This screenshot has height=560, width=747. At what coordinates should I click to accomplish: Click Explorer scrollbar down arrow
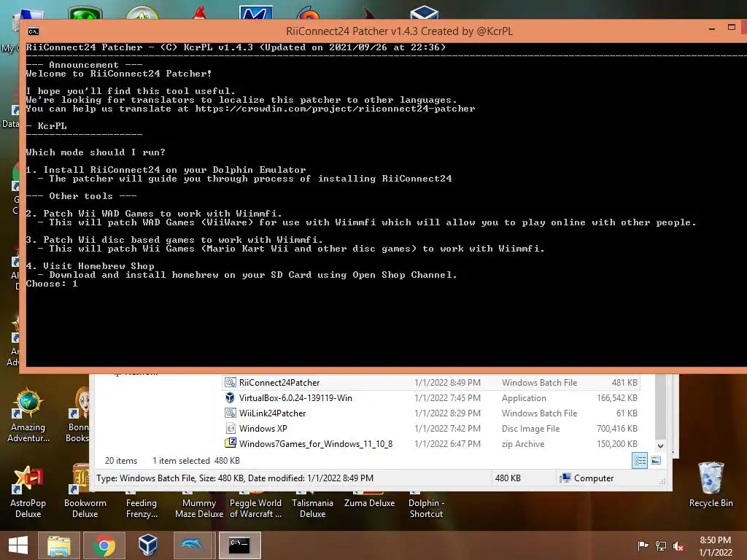point(660,446)
